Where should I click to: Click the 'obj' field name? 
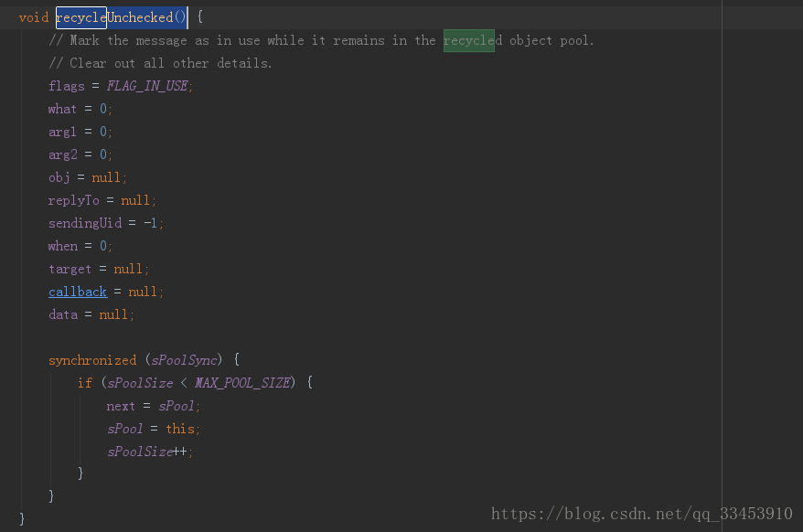59,177
